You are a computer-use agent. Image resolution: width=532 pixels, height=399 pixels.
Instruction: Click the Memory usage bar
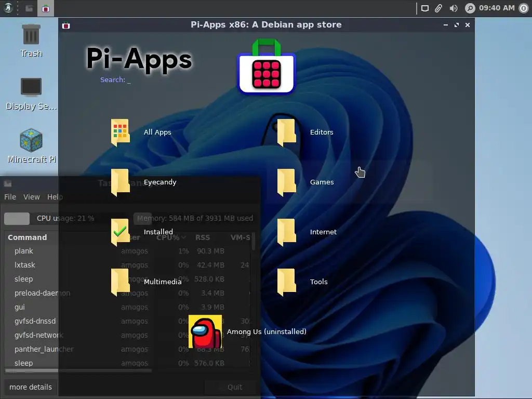coord(195,219)
